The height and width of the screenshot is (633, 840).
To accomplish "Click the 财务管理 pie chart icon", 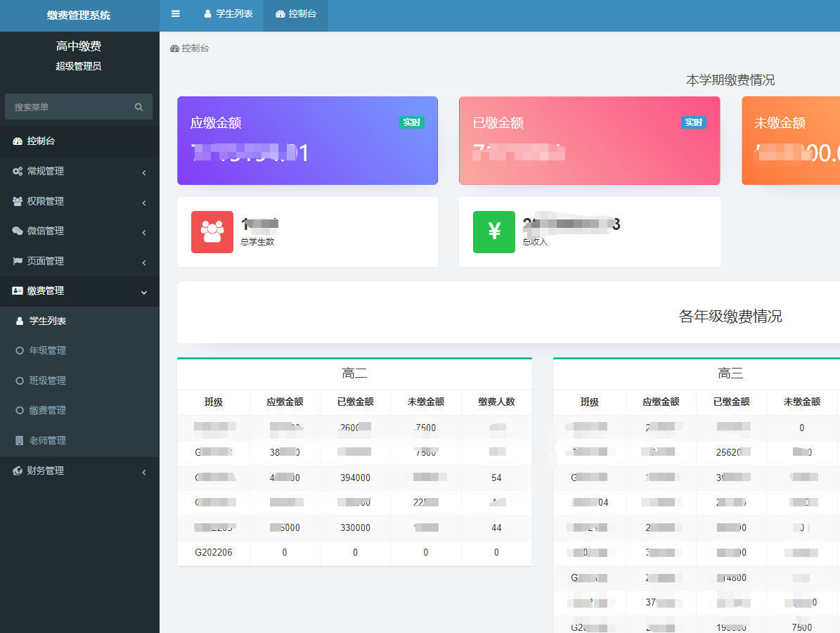I will point(18,471).
